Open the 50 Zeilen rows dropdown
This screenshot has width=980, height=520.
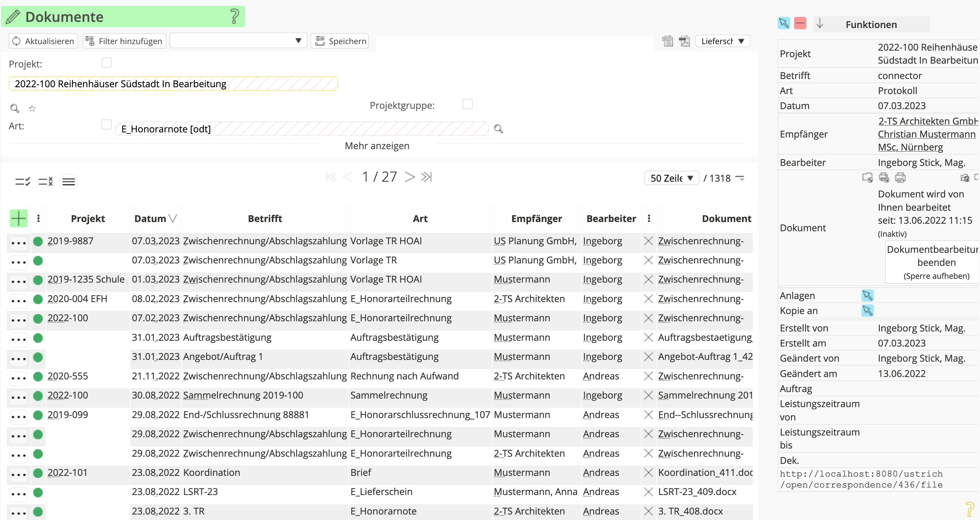pyautogui.click(x=671, y=178)
